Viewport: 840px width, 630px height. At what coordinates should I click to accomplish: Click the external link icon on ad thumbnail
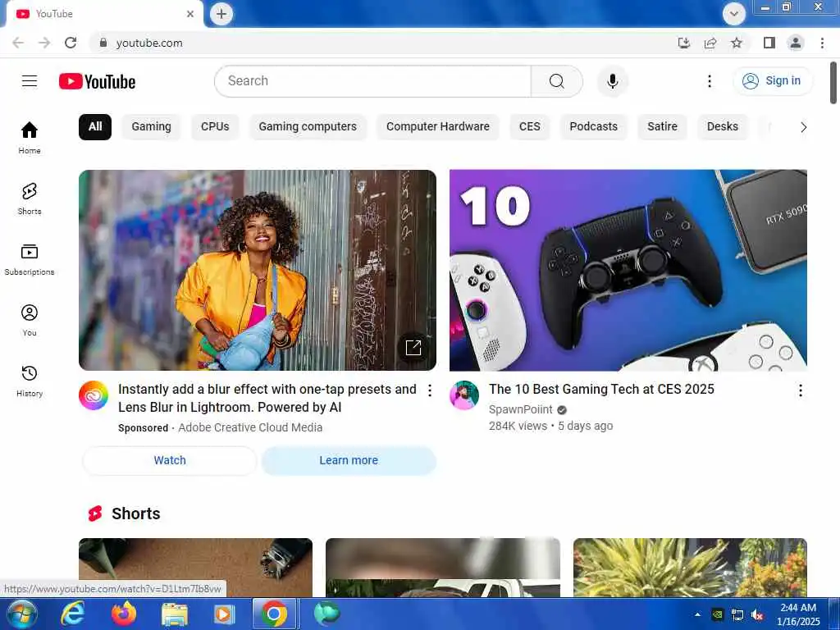(413, 348)
